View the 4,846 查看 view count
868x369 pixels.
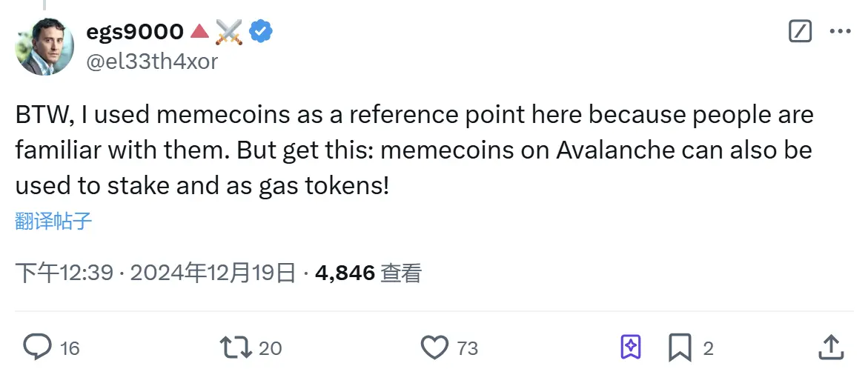(368, 273)
